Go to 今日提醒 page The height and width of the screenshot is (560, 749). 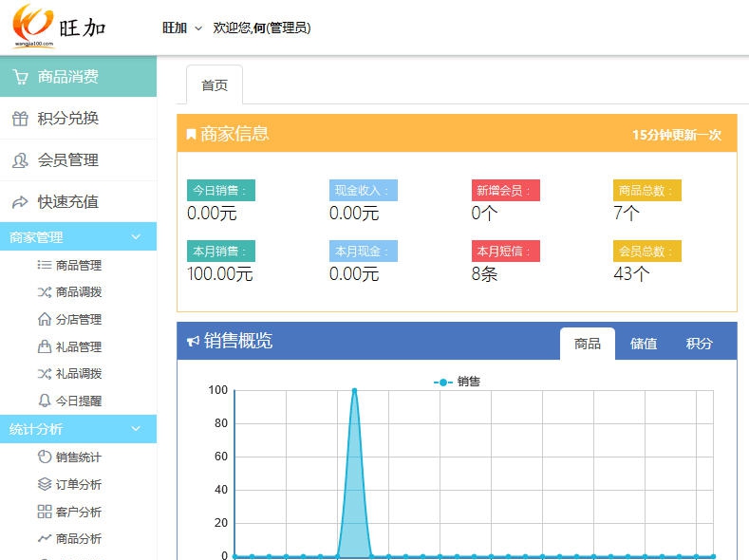click(79, 401)
